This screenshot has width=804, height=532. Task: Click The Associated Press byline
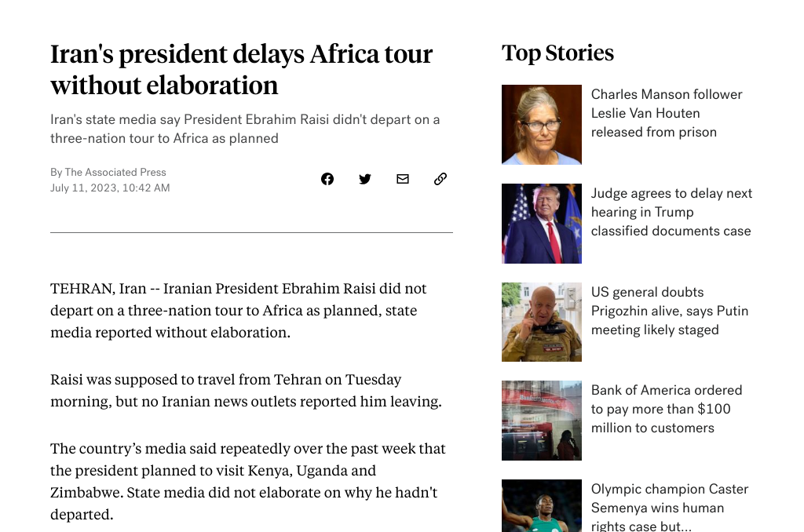(x=115, y=172)
